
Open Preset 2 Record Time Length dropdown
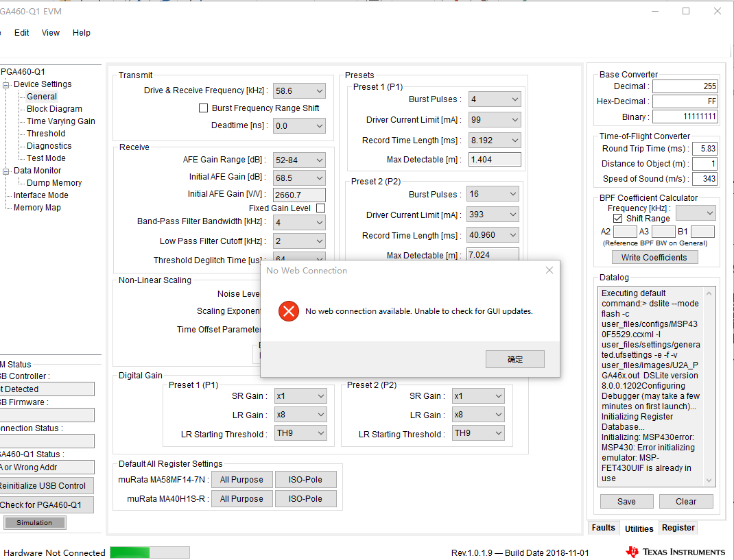(x=493, y=235)
